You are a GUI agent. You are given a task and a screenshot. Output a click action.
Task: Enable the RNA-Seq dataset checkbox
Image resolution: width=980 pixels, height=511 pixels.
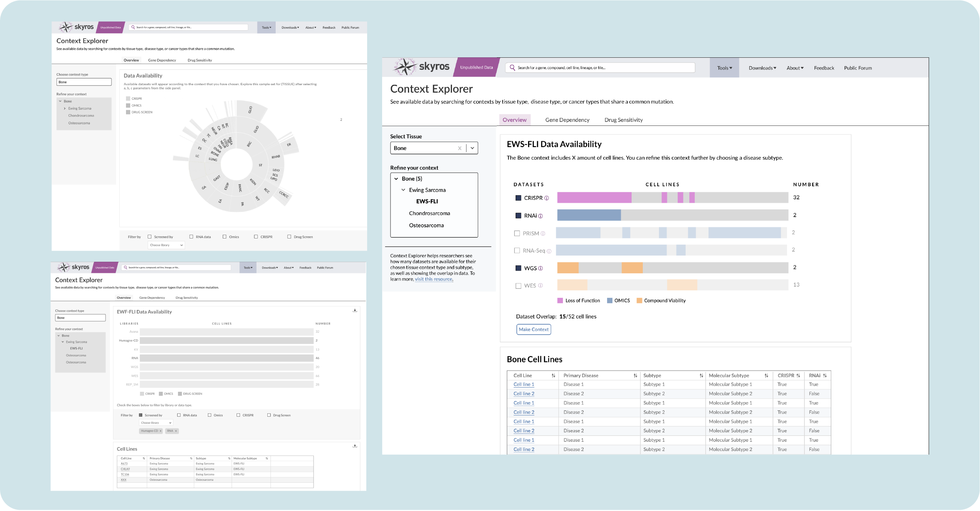(x=517, y=251)
